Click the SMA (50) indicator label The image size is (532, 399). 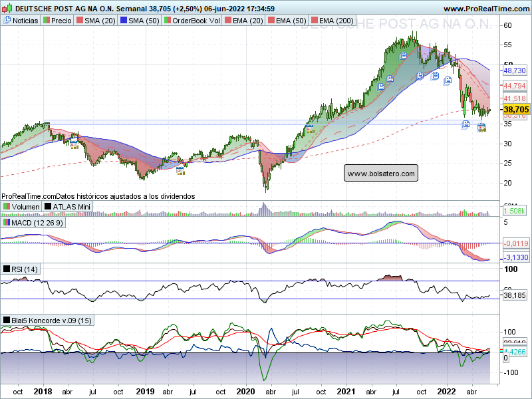(x=140, y=21)
